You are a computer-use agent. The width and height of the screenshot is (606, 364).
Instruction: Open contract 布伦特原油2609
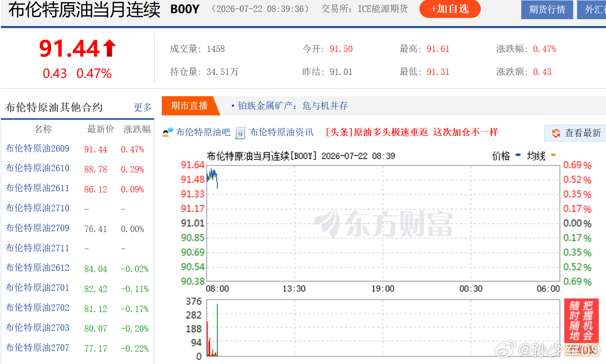point(37,149)
